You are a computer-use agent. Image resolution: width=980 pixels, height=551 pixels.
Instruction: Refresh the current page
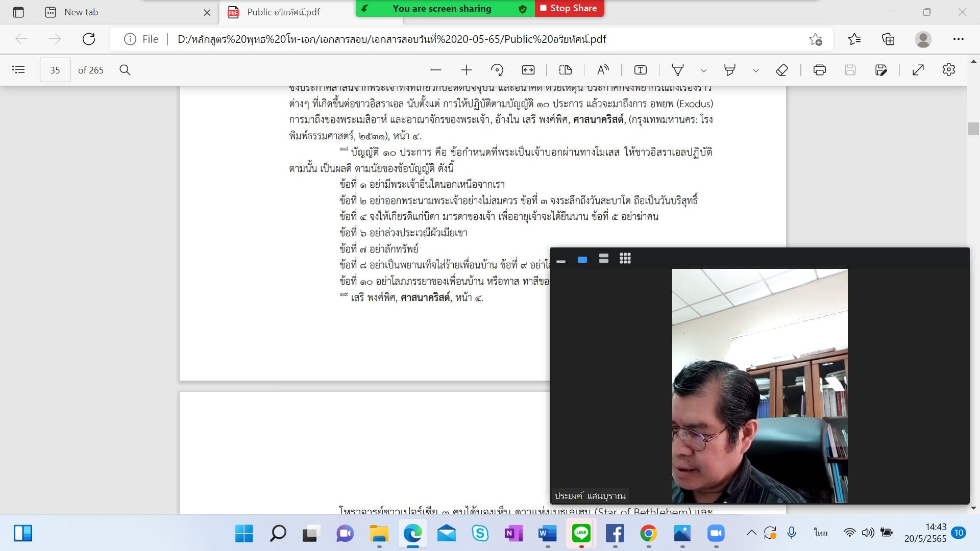(89, 39)
